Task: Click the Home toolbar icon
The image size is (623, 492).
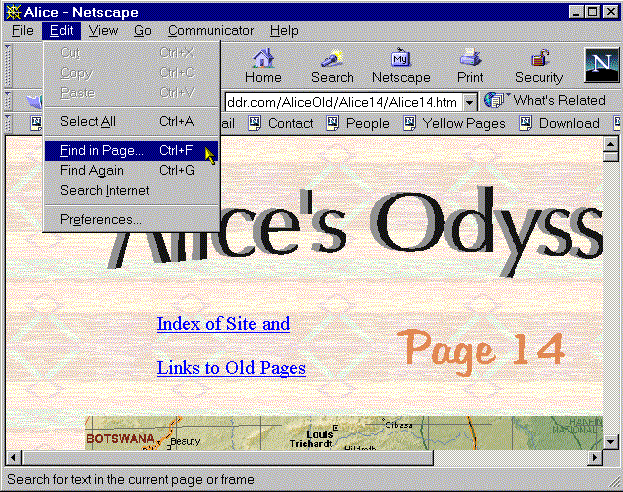Action: click(263, 65)
